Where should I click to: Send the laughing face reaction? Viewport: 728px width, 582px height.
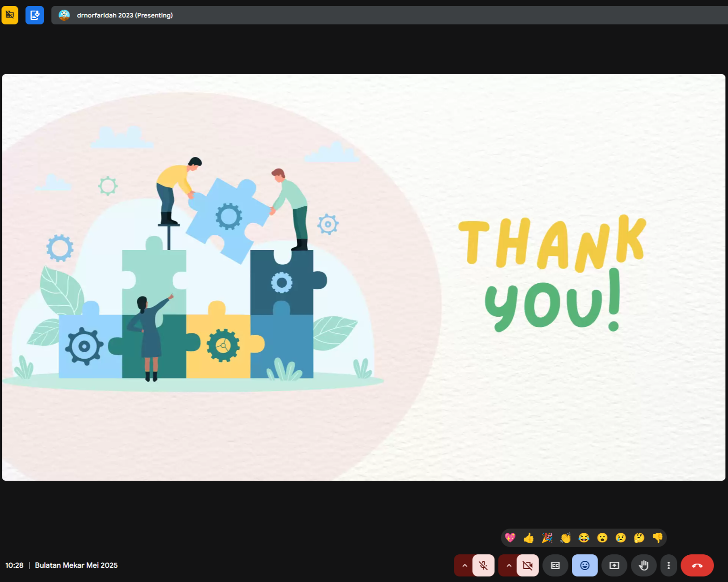584,538
